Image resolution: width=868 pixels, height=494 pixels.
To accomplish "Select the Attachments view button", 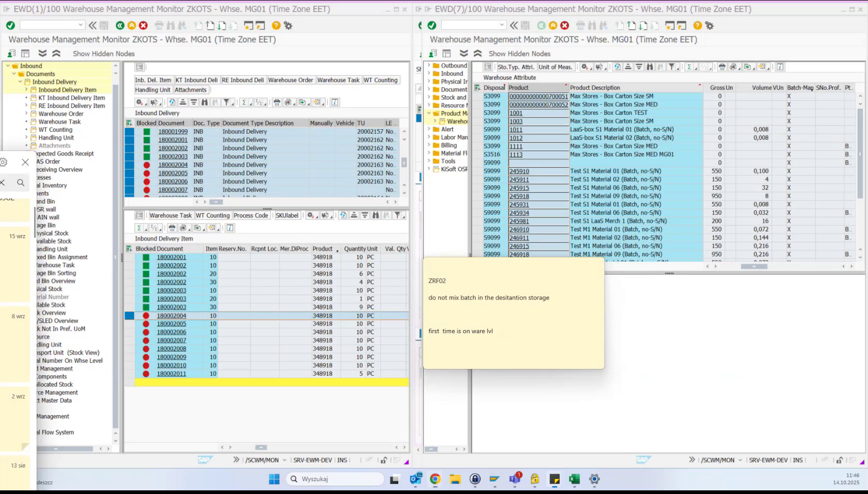I will point(190,89).
